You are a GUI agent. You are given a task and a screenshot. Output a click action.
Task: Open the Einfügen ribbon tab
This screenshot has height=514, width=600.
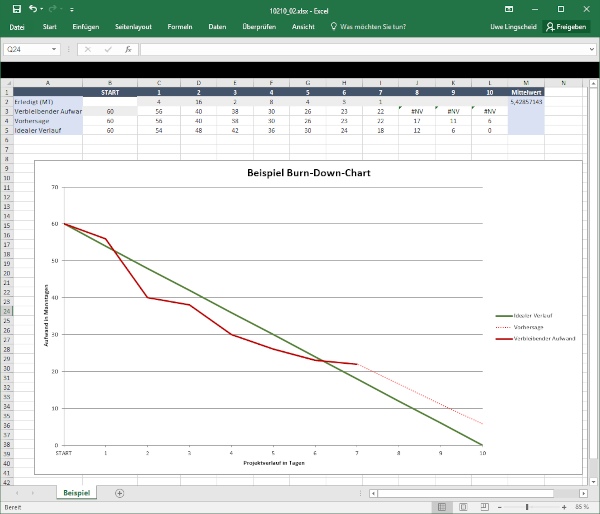pos(86,27)
